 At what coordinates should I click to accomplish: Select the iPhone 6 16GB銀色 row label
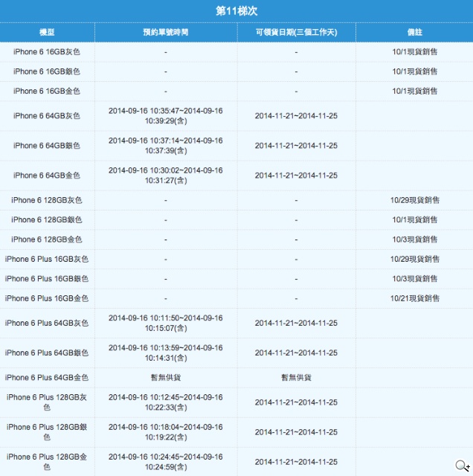[47, 71]
